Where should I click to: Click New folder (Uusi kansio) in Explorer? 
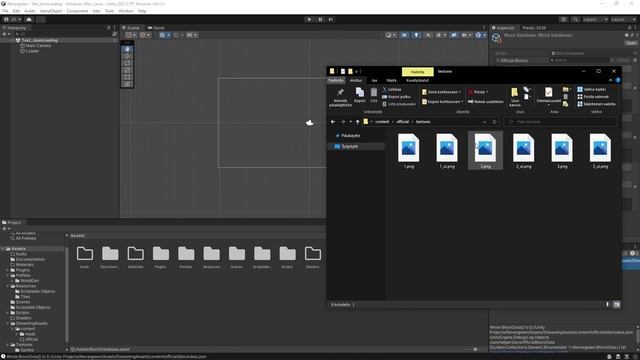pyautogui.click(x=515, y=97)
